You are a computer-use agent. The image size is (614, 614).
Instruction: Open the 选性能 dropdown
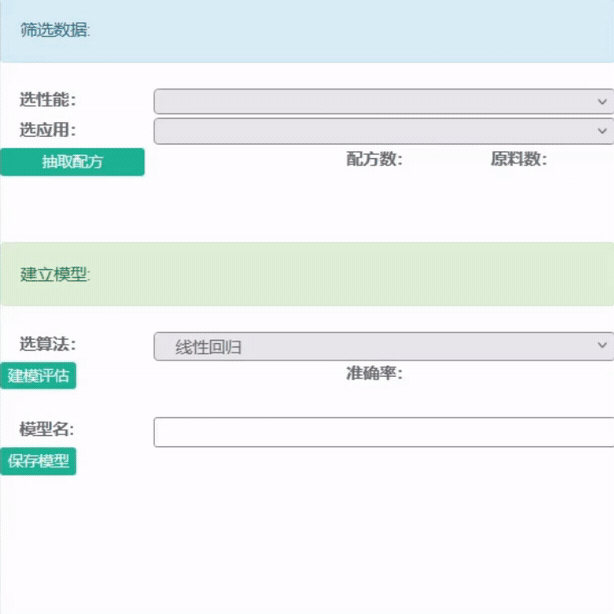point(380,101)
